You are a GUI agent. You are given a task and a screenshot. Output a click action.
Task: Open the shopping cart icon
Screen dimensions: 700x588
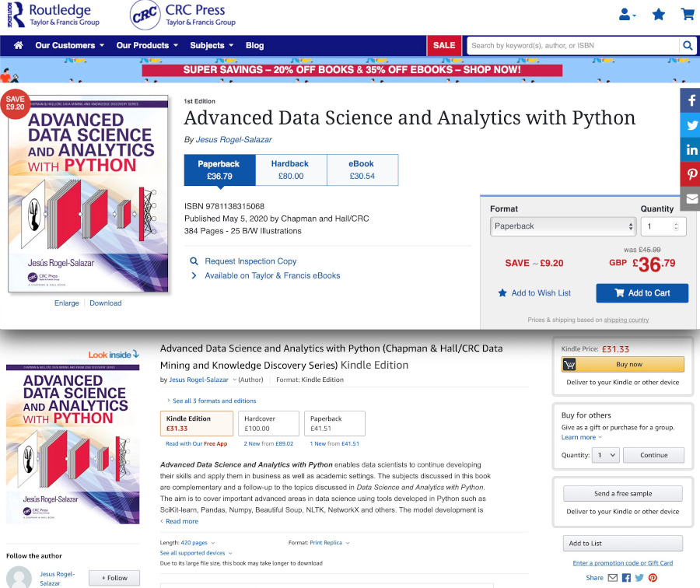687,14
